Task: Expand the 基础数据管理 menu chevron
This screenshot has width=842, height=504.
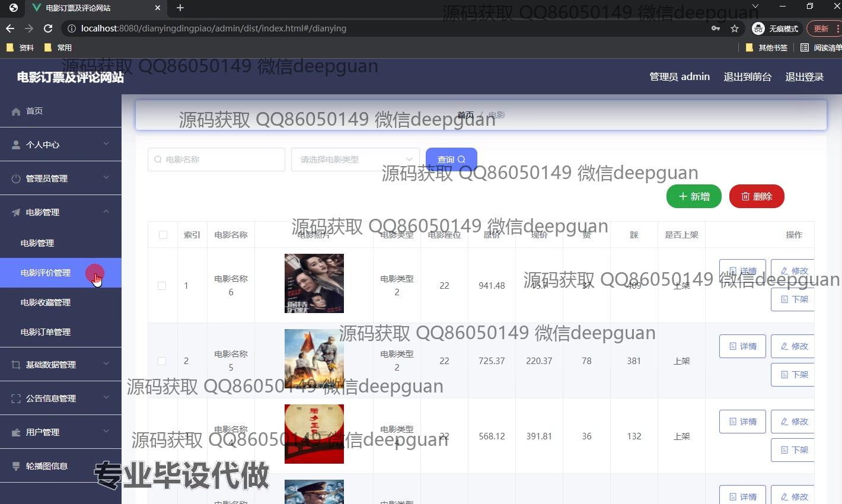Action: (106, 363)
